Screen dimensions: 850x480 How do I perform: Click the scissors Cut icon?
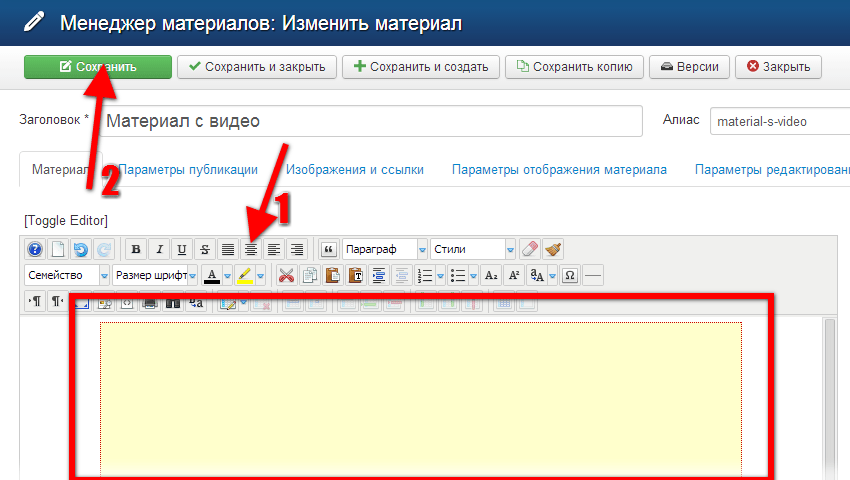tap(286, 275)
